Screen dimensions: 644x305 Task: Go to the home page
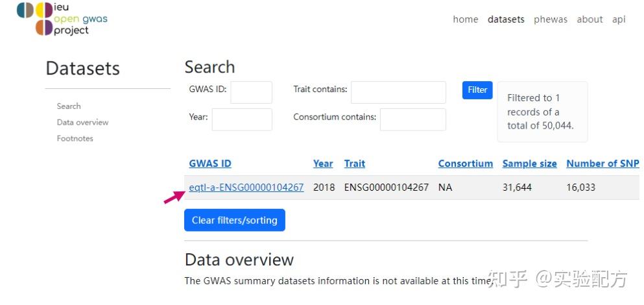pyautogui.click(x=465, y=19)
